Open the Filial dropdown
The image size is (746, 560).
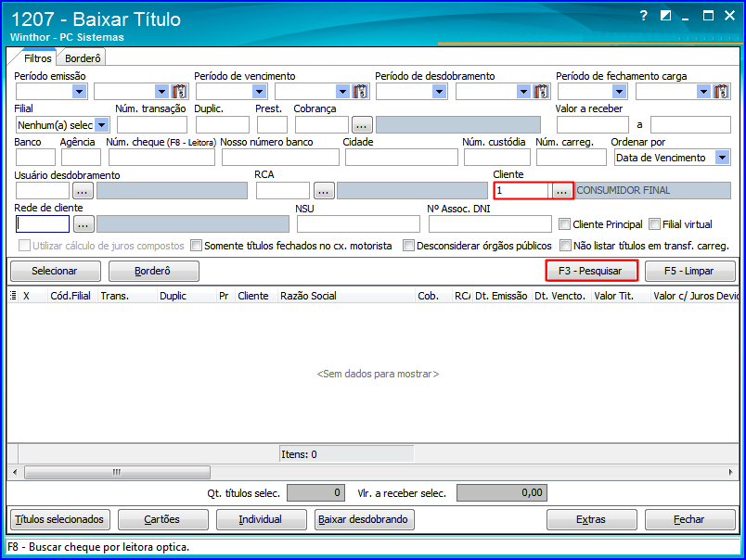click(x=102, y=125)
